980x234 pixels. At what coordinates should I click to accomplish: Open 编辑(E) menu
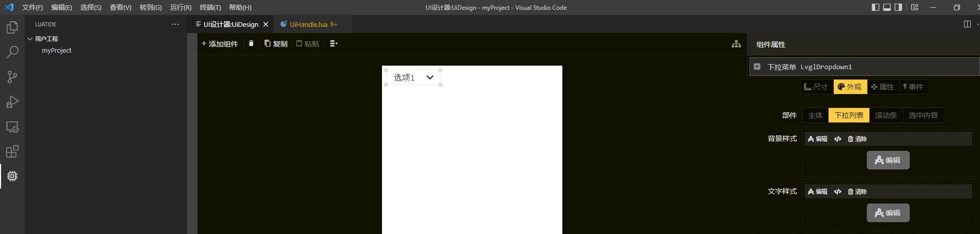[x=62, y=7]
